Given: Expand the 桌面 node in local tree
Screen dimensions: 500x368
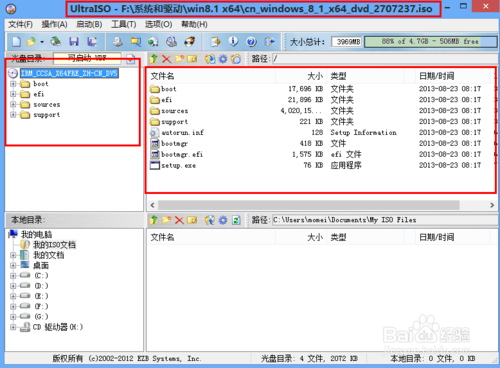Looking at the screenshot, I should (13, 266).
